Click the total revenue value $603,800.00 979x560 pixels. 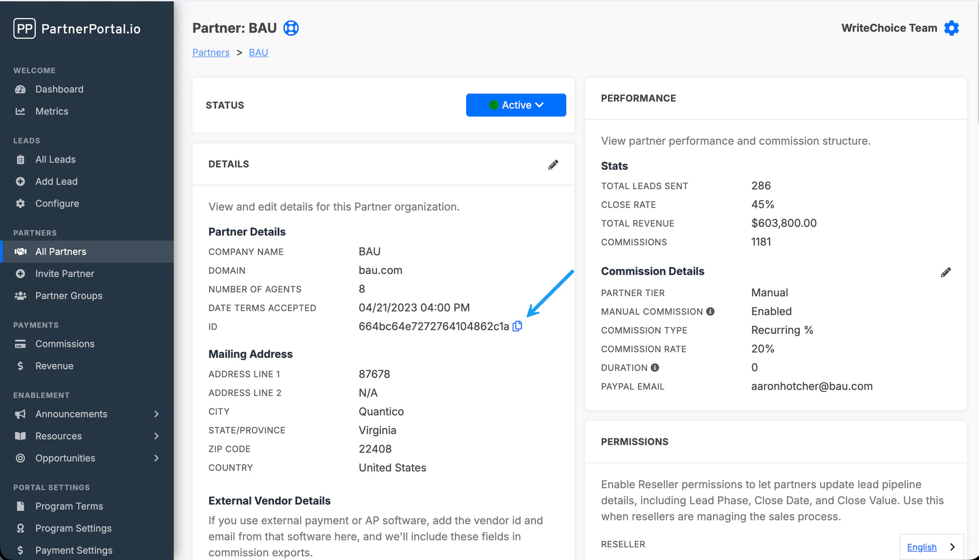click(784, 223)
